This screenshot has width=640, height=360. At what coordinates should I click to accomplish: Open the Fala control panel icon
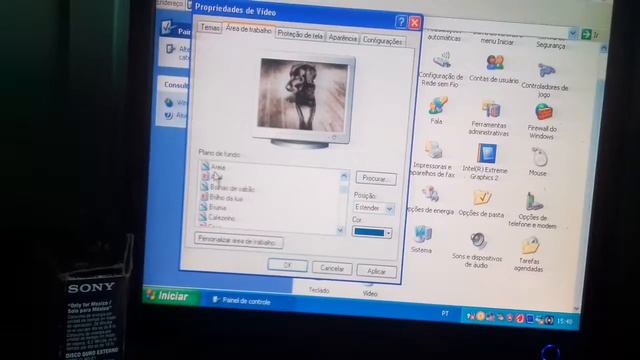click(x=437, y=105)
